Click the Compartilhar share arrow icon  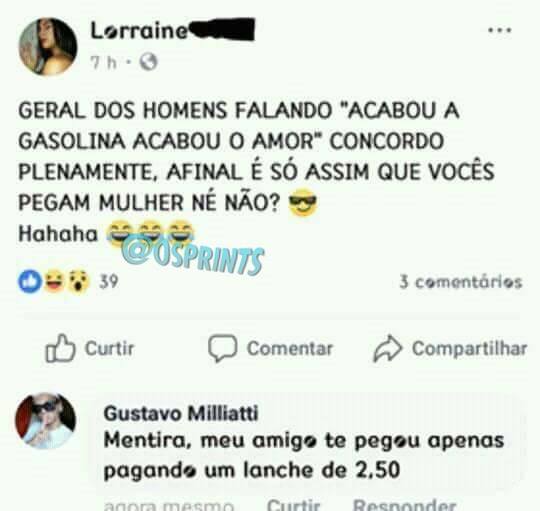[388, 348]
